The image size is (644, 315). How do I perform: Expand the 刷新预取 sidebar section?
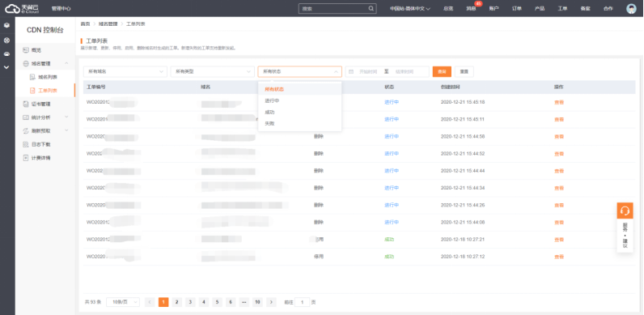point(66,130)
